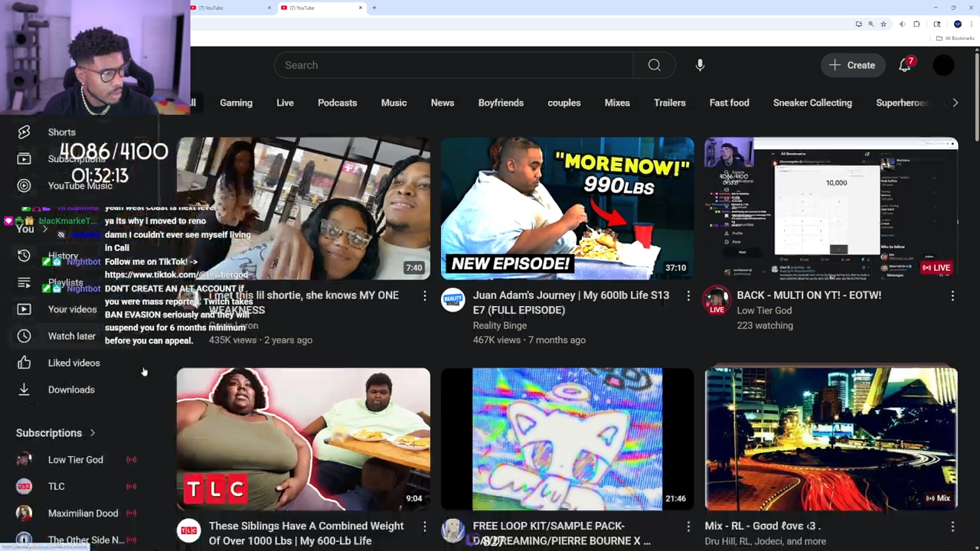Open the Juan Adam's Journey video title

click(x=571, y=302)
